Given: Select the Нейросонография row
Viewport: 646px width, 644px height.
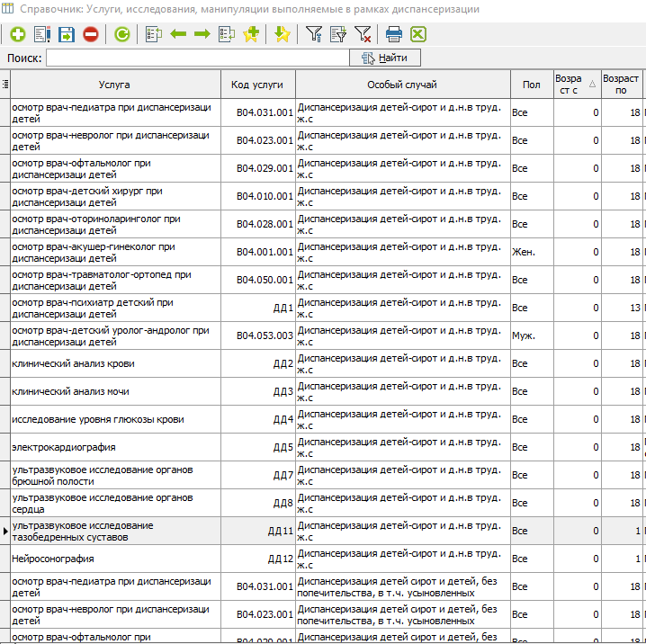Looking at the screenshot, I should (115, 559).
